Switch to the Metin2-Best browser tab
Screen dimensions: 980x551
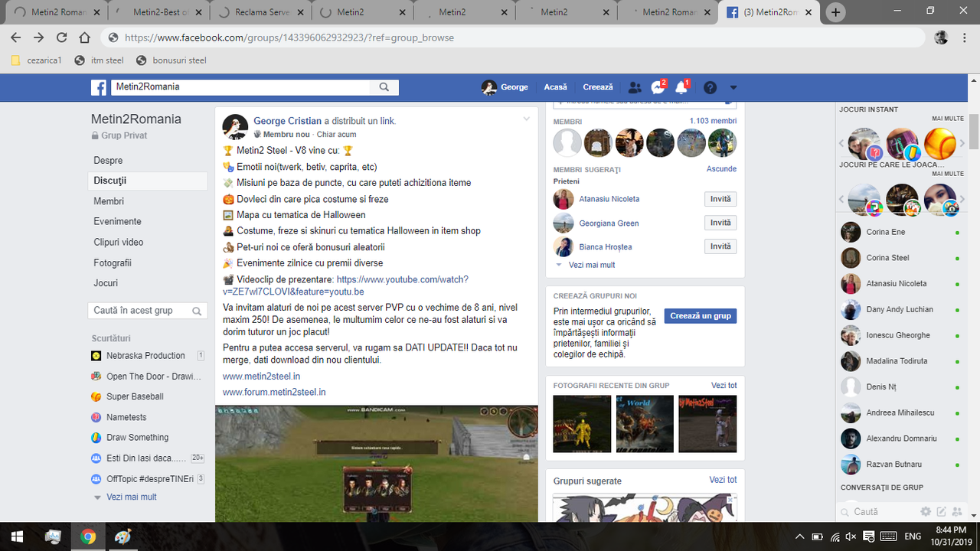158,12
